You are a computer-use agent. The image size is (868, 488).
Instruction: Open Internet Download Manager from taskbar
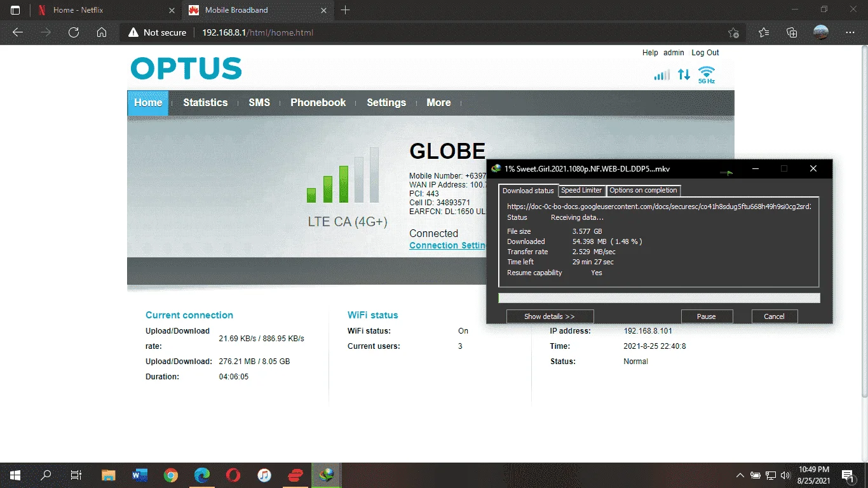(327, 475)
